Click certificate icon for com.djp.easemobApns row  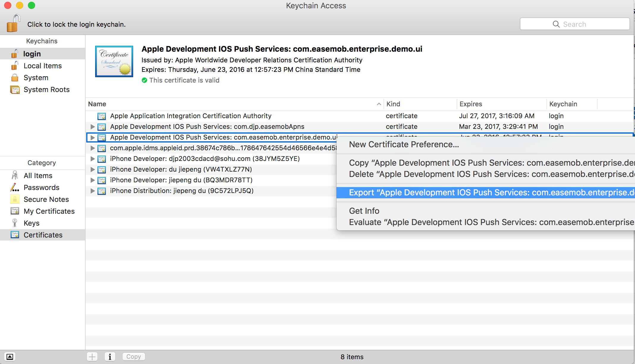102,127
